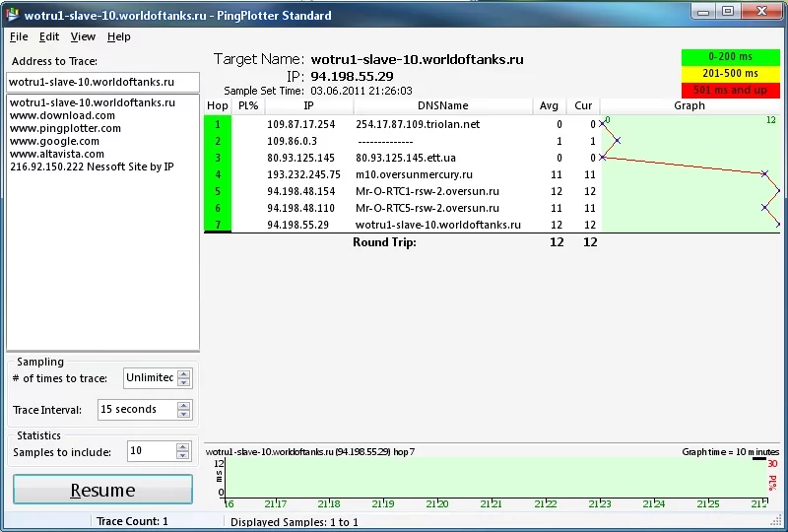Click IP 109.87.17.254 in hop table

(x=301, y=124)
